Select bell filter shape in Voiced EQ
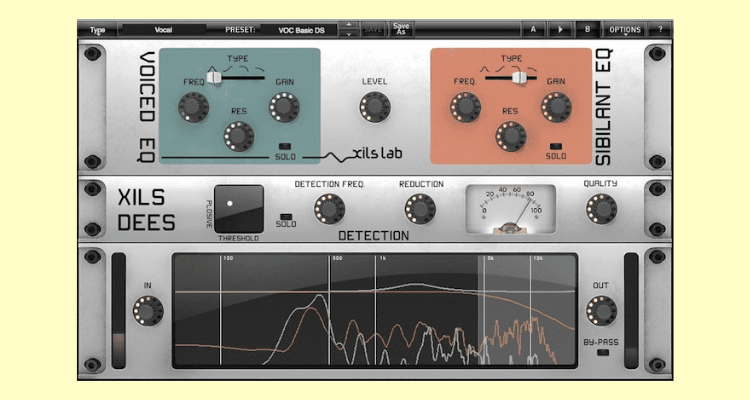Image resolution: width=750 pixels, height=400 pixels. point(211,68)
